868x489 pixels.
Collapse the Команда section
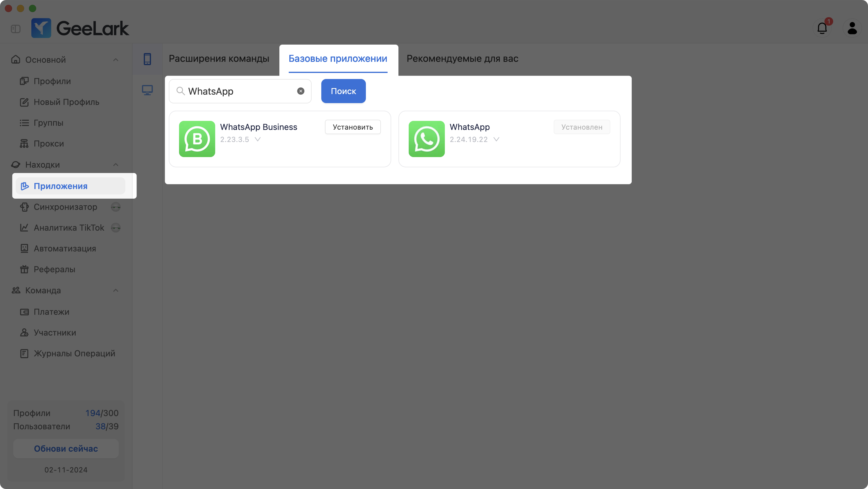point(115,291)
